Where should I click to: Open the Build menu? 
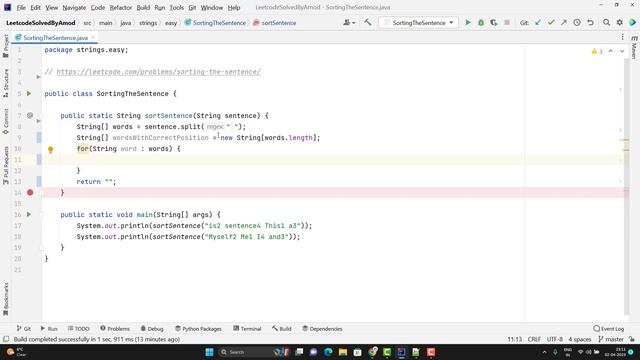click(143, 7)
